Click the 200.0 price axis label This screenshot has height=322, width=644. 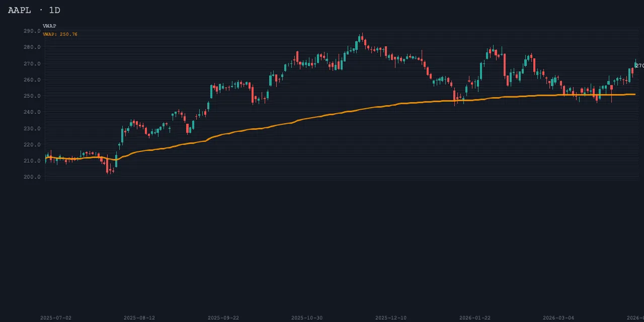[32, 177]
